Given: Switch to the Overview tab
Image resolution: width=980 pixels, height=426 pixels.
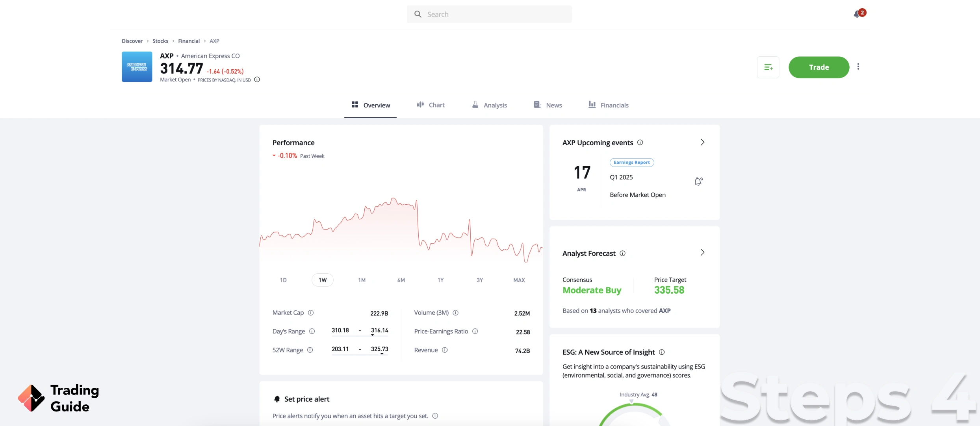Looking at the screenshot, I should click(x=370, y=105).
